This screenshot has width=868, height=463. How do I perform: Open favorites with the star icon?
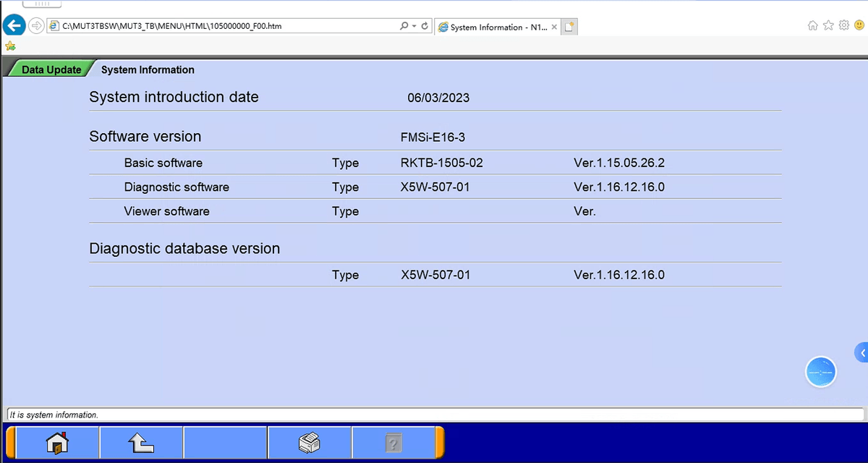click(828, 25)
